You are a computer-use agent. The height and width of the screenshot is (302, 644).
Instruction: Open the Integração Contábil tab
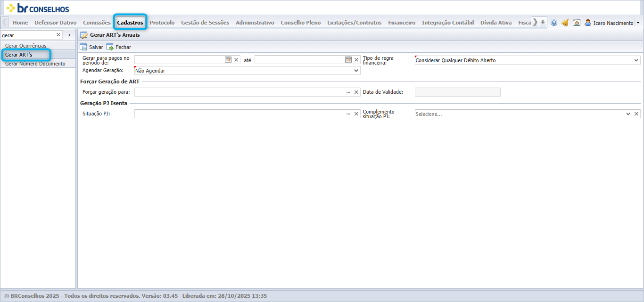pyautogui.click(x=448, y=23)
